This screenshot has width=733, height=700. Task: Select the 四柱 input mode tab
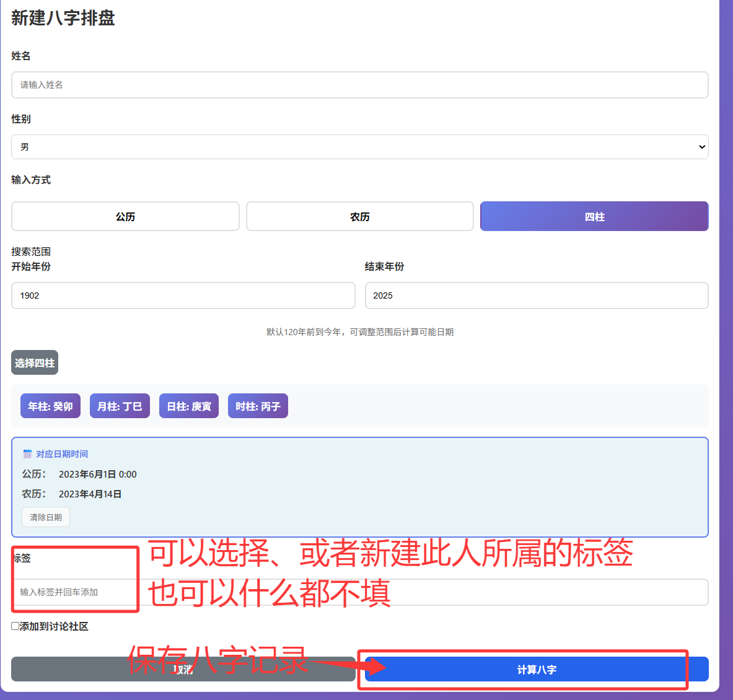(594, 216)
